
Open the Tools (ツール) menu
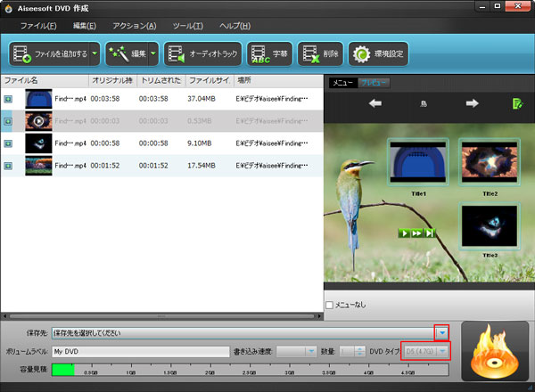[187, 26]
